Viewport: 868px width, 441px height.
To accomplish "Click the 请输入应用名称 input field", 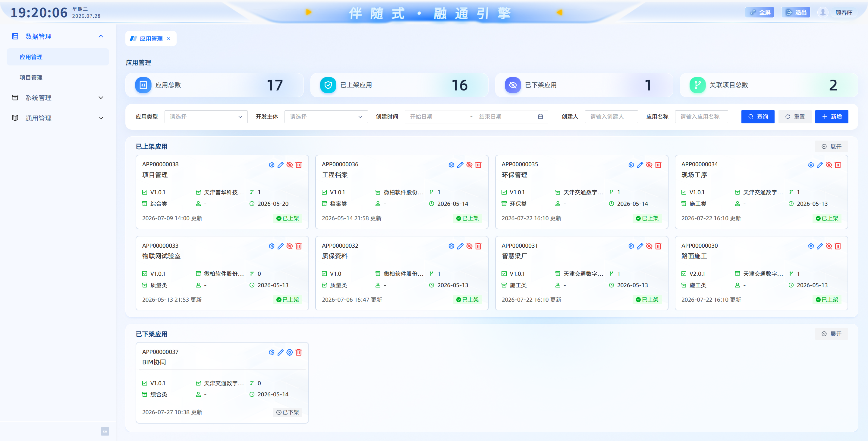I will (701, 117).
